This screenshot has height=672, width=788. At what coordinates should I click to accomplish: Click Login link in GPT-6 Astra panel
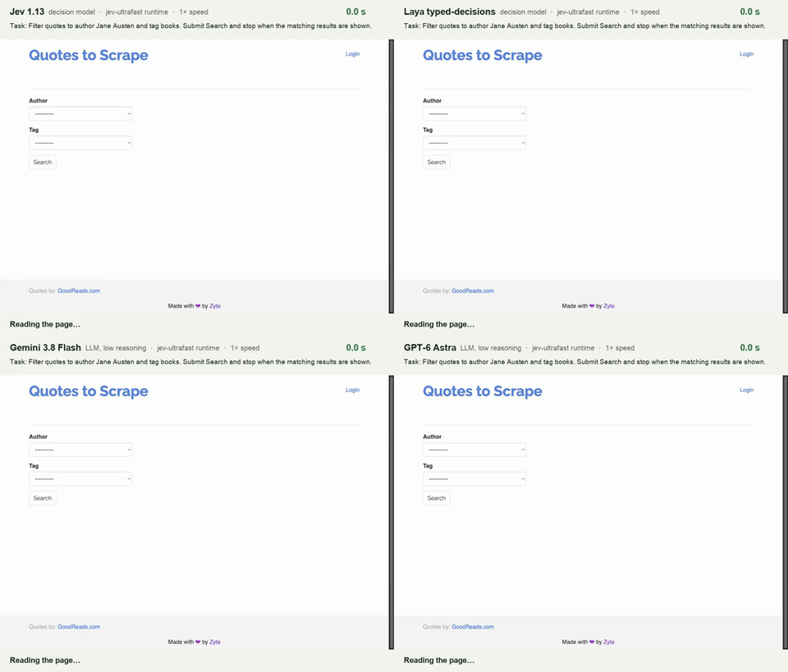coord(746,390)
